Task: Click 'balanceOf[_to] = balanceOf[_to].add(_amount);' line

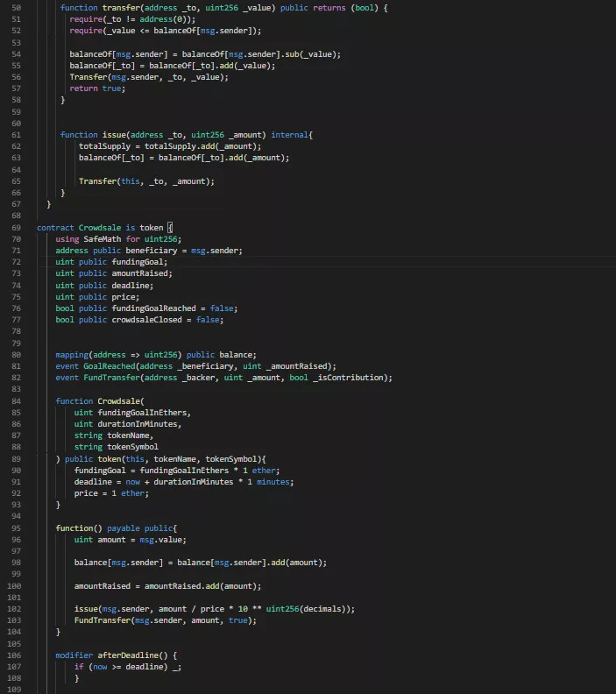Action: (x=184, y=158)
